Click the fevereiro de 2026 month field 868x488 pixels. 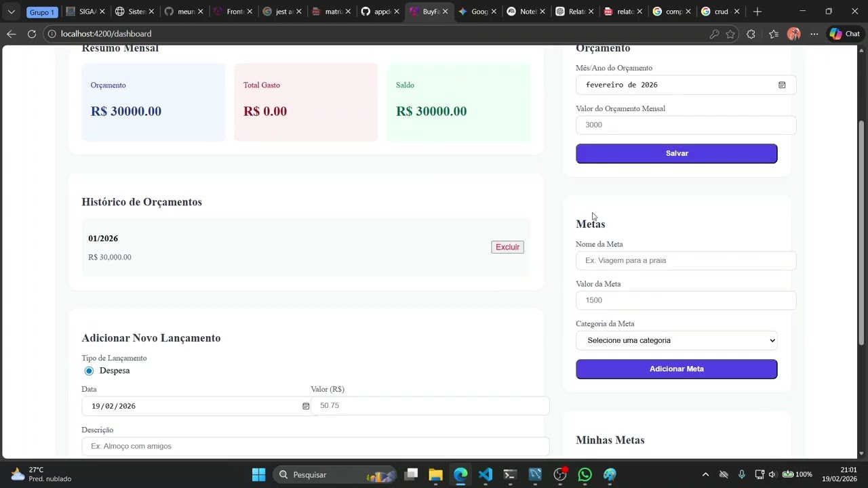click(x=686, y=85)
